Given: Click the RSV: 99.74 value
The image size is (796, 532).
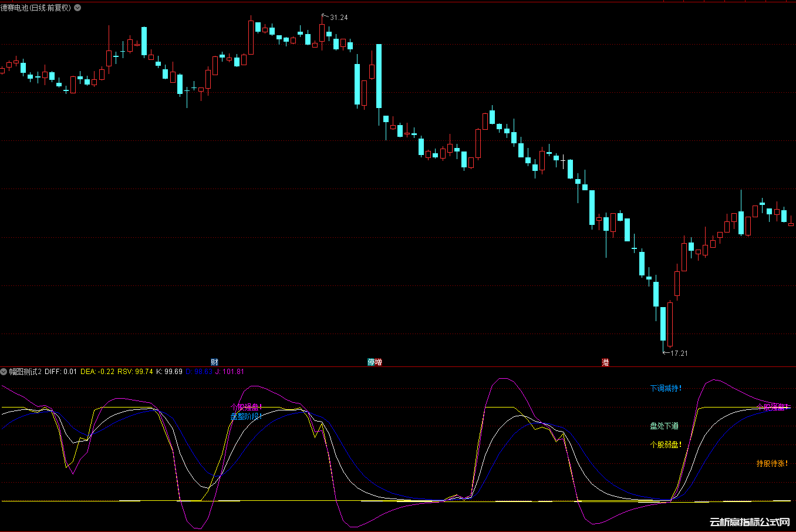Looking at the screenshot, I should coord(136,372).
